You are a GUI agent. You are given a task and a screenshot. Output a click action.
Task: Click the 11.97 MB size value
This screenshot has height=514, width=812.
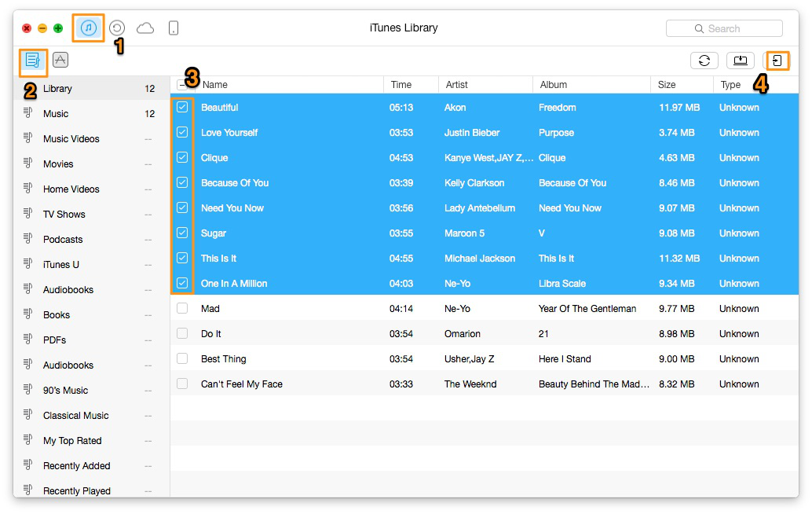(x=679, y=107)
